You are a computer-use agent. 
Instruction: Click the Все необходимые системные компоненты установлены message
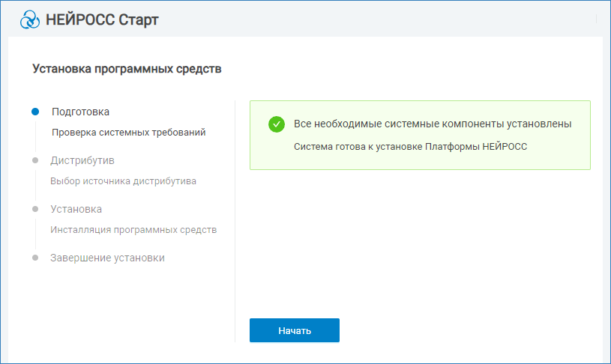(x=433, y=124)
